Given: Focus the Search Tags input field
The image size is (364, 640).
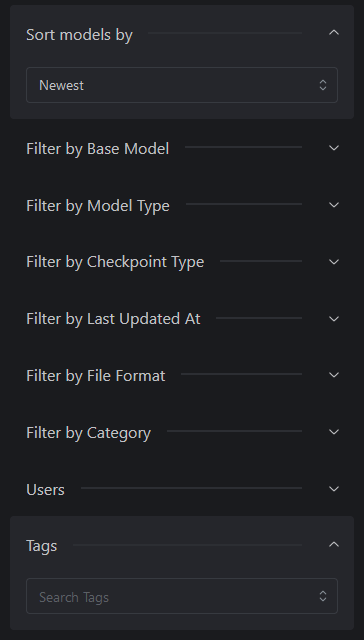Looking at the screenshot, I should click(182, 596).
